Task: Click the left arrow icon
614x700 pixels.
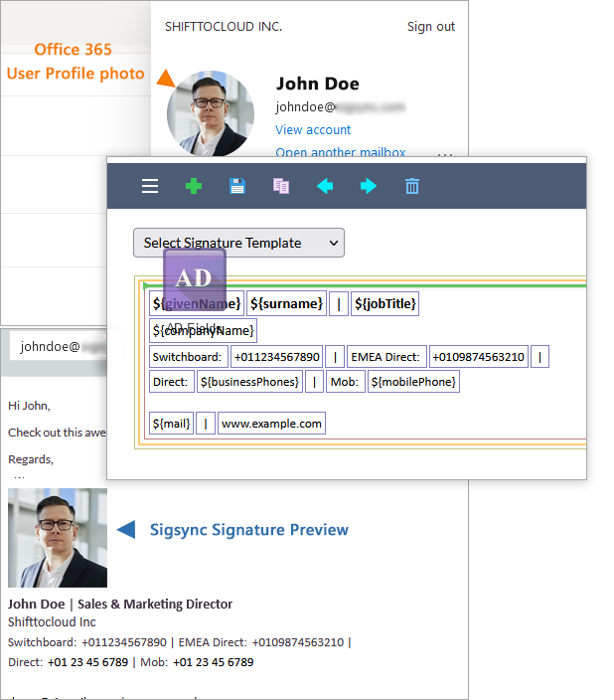Action: coord(325,186)
